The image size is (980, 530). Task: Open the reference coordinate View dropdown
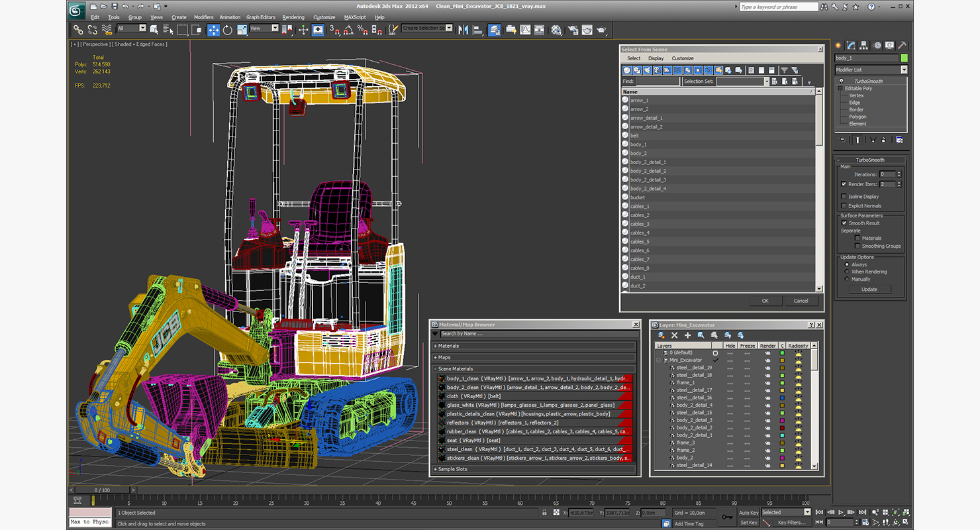click(264, 28)
